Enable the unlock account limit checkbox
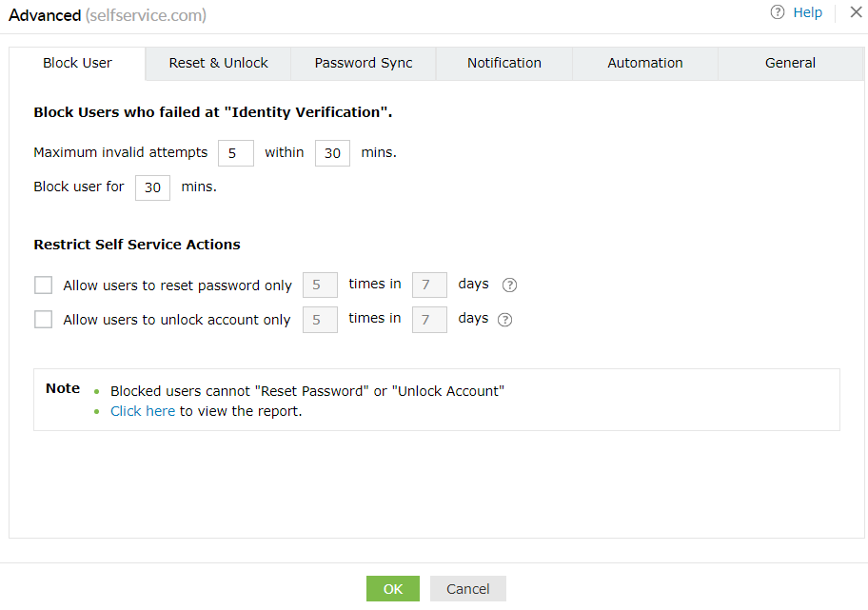The width and height of the screenshot is (868, 610). coord(43,320)
